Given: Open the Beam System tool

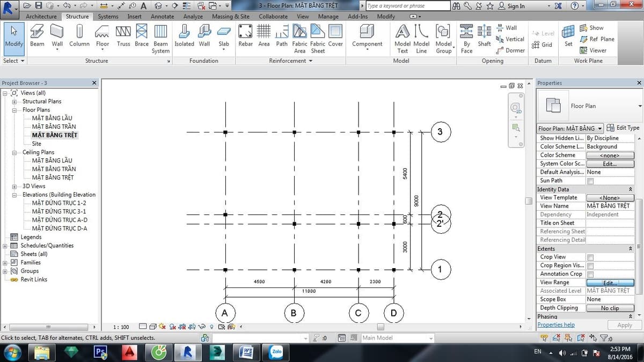Looking at the screenshot, I should [160, 39].
